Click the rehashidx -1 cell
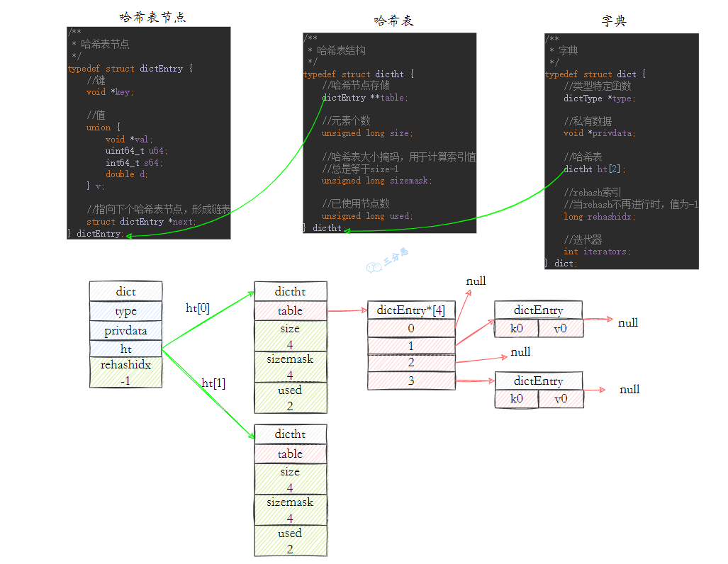Image resolution: width=728 pixels, height=564 pixels. click(125, 372)
